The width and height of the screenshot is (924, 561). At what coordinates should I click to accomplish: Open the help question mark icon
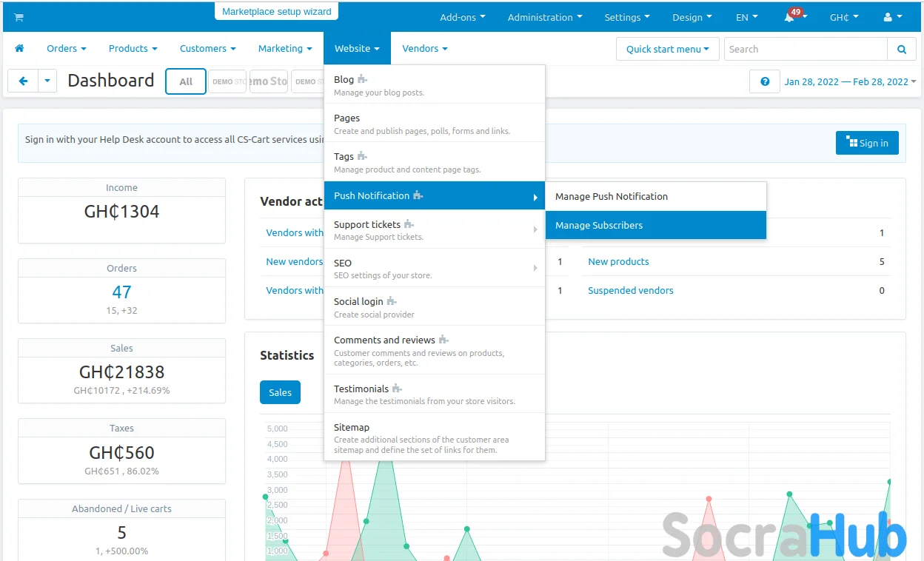[764, 81]
